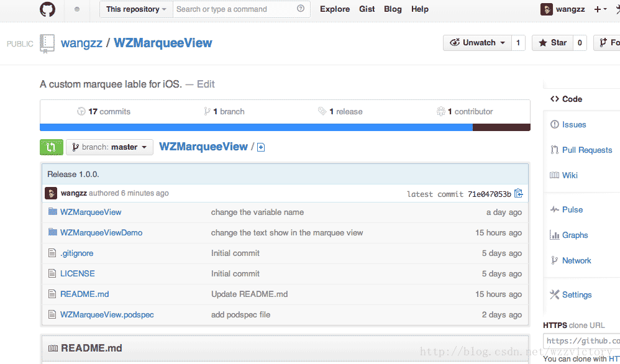Screen dimensions: 620x364
Task: Click the blue language bar segment
Action: tap(256, 127)
